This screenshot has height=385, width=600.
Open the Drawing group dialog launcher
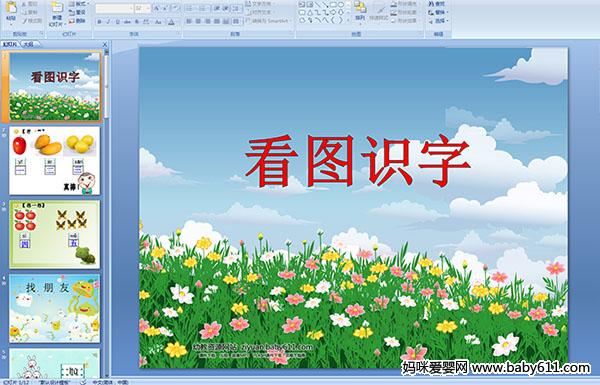click(421, 33)
